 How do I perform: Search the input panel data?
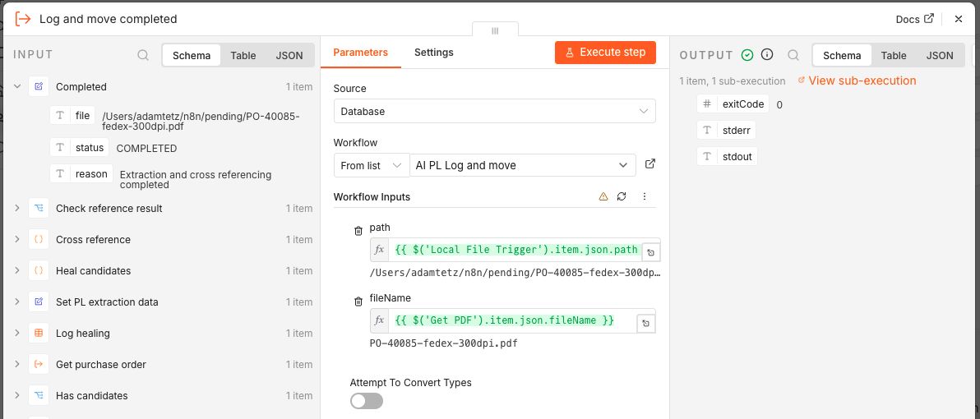click(143, 55)
